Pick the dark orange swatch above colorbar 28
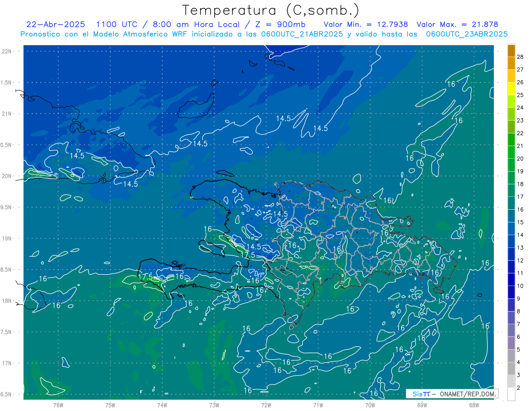532x411 pixels. pos(511,51)
